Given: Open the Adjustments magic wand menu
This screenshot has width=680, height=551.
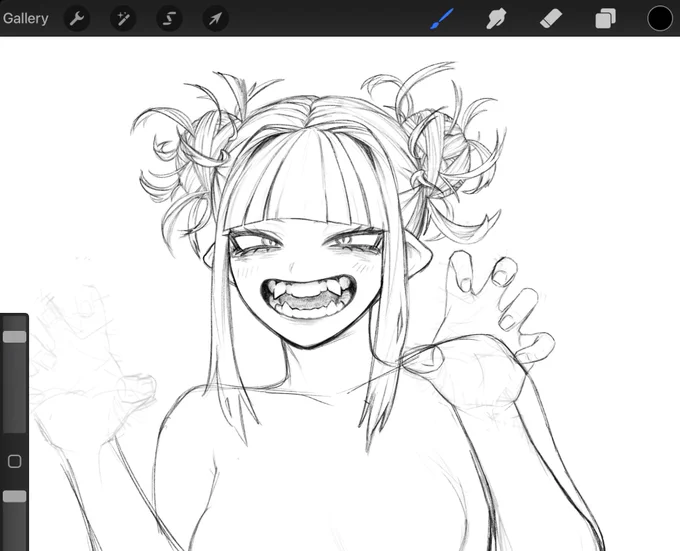Looking at the screenshot, I should [x=123, y=19].
